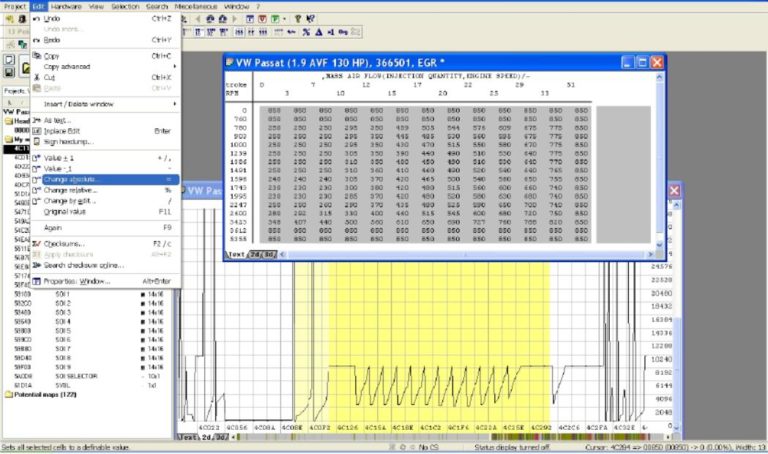The width and height of the screenshot is (768, 454).
Task: Click the green window view toolbar icon
Action: (x=275, y=19)
